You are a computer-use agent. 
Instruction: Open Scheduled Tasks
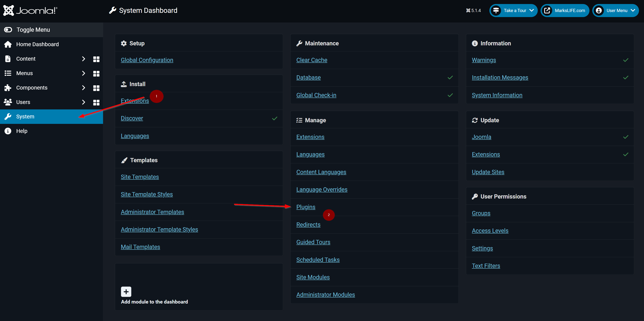coord(318,260)
